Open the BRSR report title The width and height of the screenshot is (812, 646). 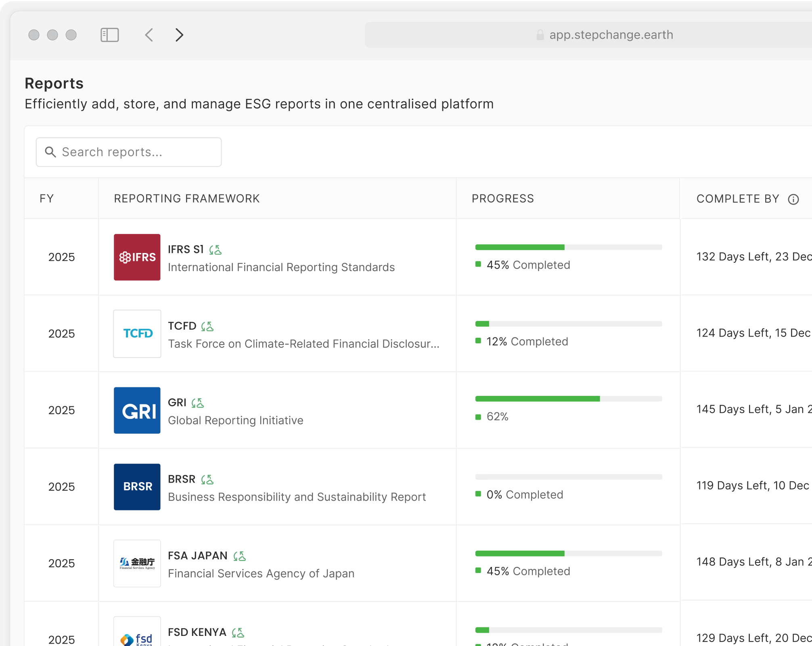point(182,479)
